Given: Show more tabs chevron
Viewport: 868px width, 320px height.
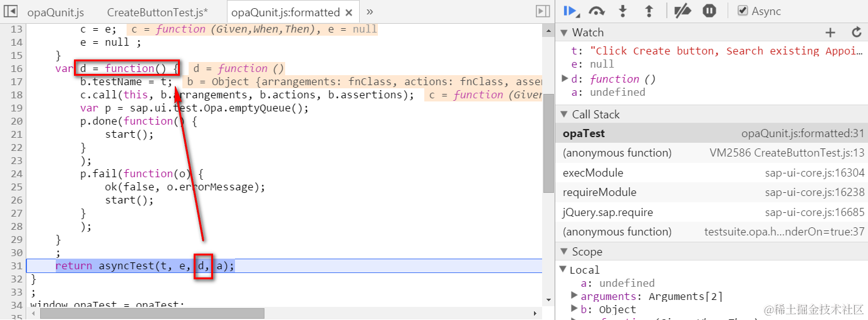Looking at the screenshot, I should 370,11.
